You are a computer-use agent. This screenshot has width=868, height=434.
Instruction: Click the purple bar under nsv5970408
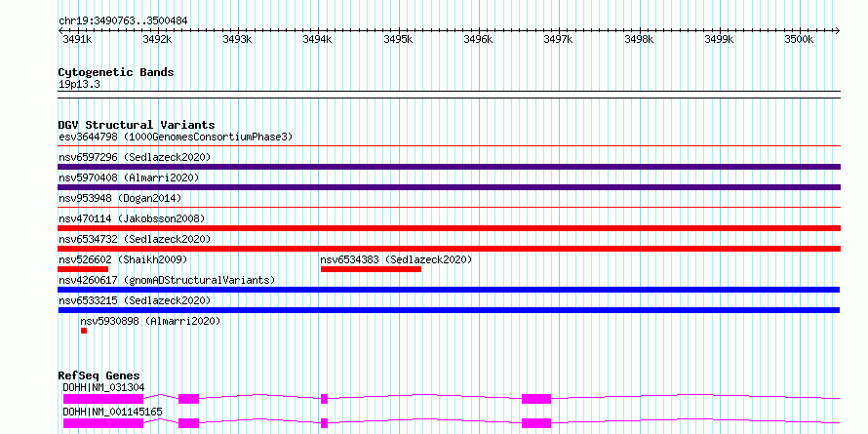click(449, 187)
